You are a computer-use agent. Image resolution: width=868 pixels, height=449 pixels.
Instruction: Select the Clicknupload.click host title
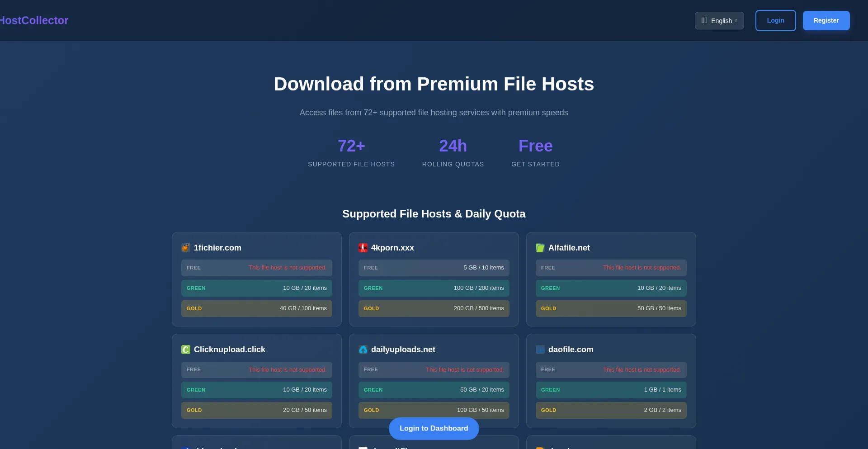tap(229, 350)
